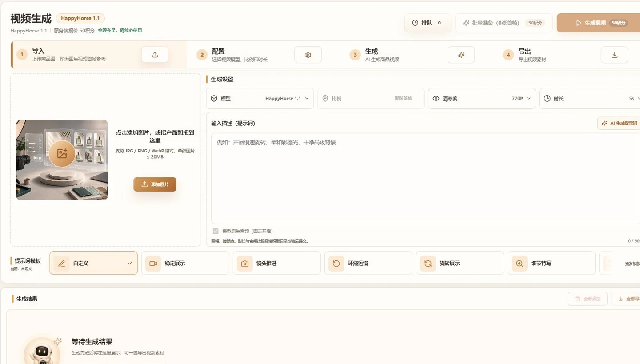Open the 排队 queue button

point(428,23)
